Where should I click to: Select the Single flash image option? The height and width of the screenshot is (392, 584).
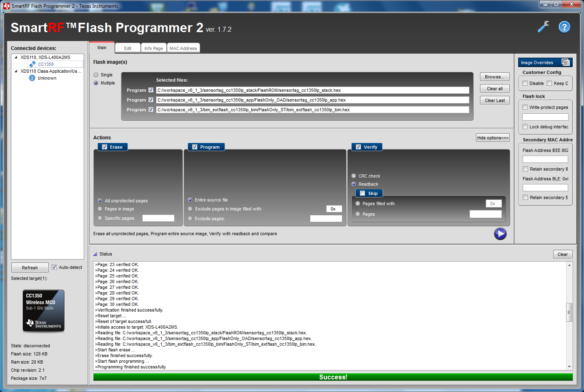coord(96,75)
